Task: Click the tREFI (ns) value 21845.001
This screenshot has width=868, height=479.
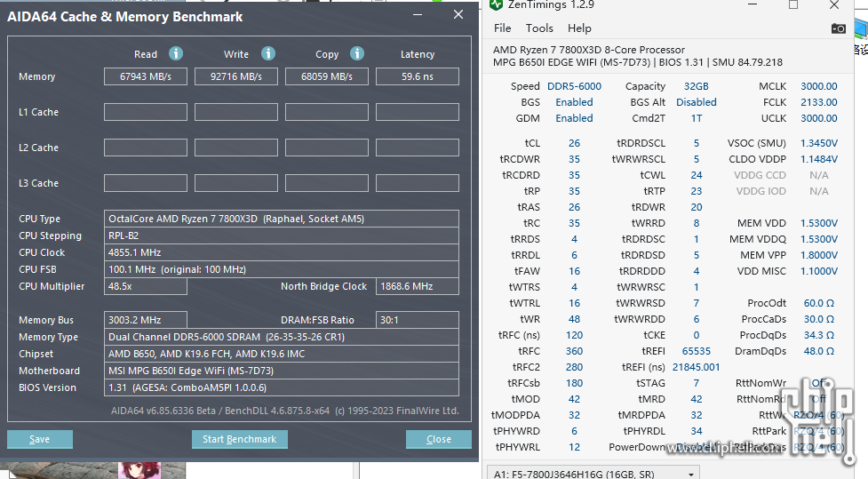Action: pos(697,367)
